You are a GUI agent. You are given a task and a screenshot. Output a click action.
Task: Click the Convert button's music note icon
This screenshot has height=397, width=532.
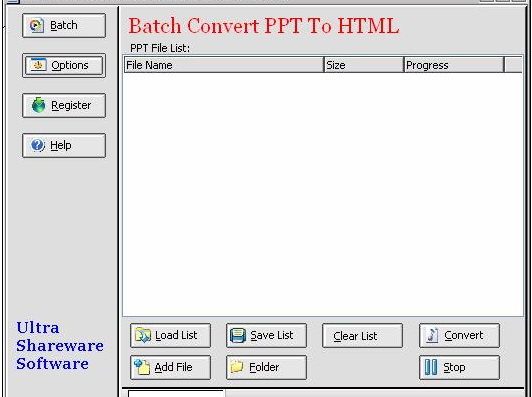pos(432,335)
